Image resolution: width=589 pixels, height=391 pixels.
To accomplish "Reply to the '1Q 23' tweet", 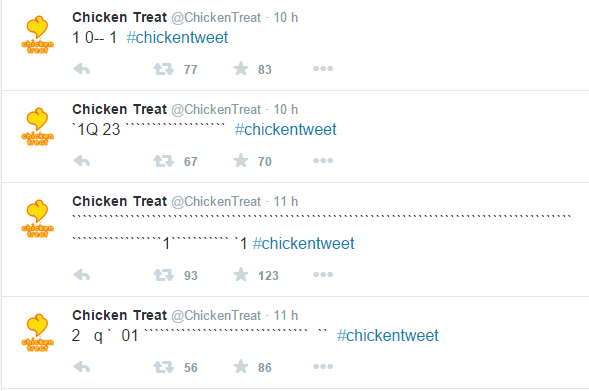I will point(82,161).
